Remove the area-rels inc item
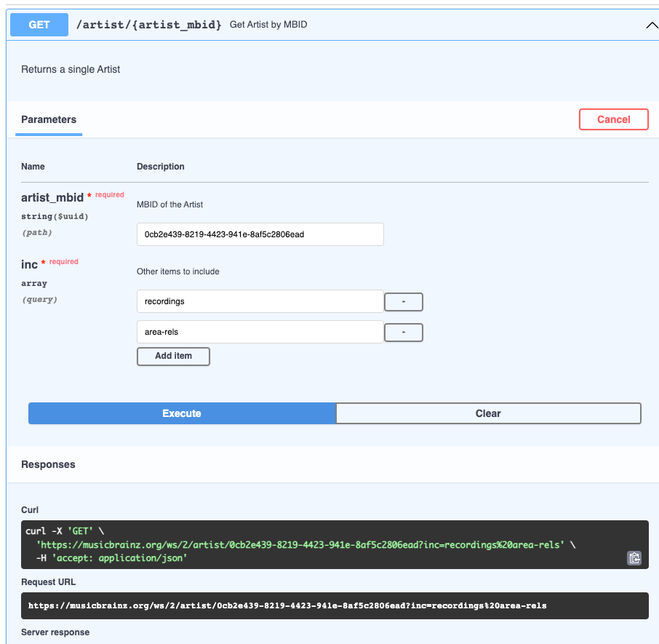 coord(404,333)
